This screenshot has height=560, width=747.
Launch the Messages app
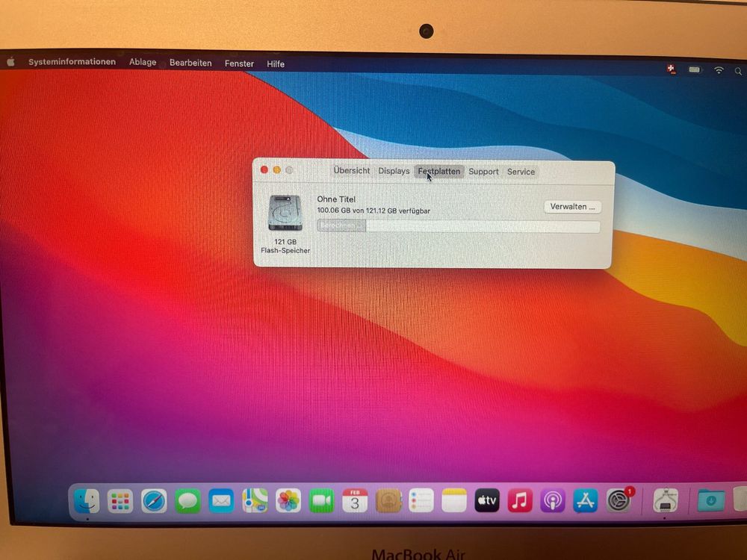[x=187, y=500]
